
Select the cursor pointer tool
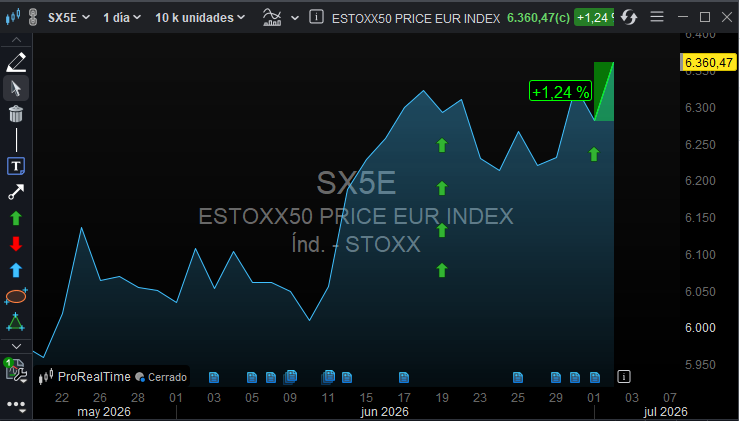point(16,88)
